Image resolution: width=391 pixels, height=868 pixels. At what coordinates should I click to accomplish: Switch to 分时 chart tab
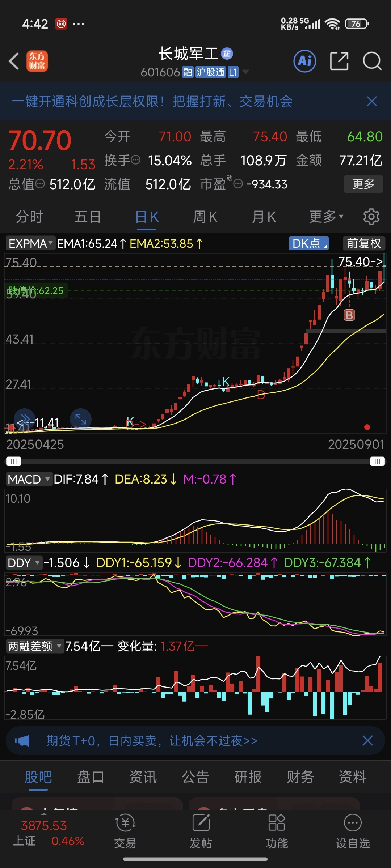pyautogui.click(x=29, y=217)
